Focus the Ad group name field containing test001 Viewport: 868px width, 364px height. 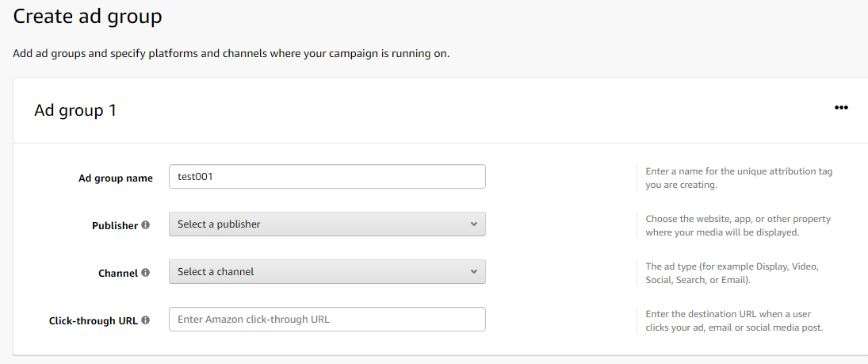[327, 177]
